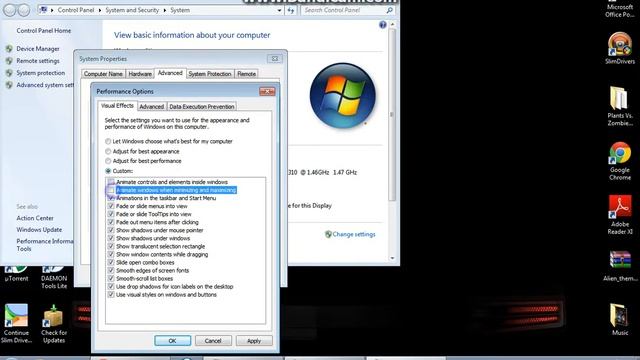Select Let Windows choose what's best radio
Viewport: 640px width, 360px height.
click(108, 141)
